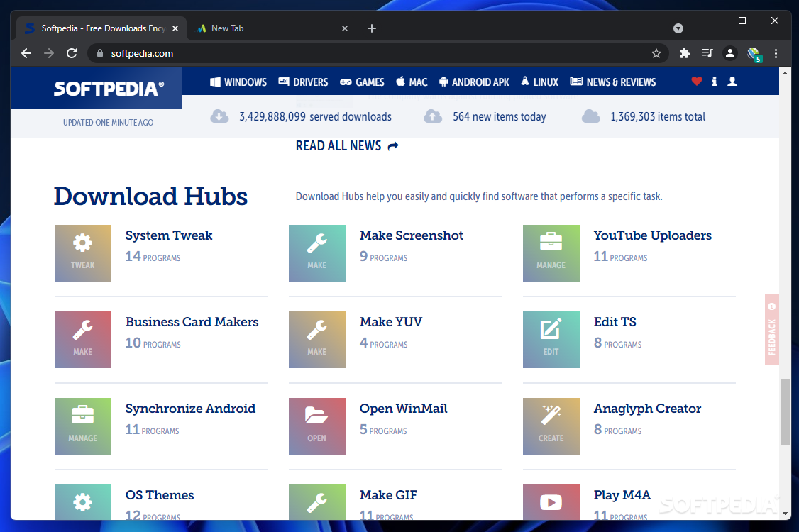This screenshot has width=799, height=532.
Task: Click the Open WinMail title link
Action: point(403,409)
